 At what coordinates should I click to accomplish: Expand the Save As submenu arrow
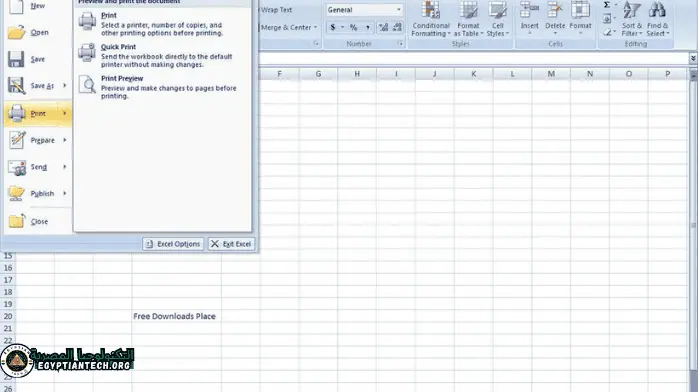click(65, 85)
